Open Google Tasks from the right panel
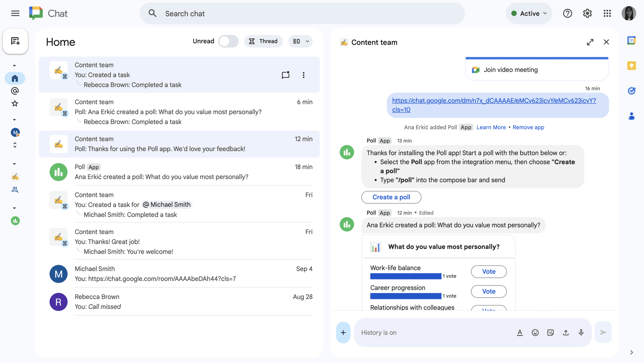The width and height of the screenshot is (644, 363). (632, 91)
